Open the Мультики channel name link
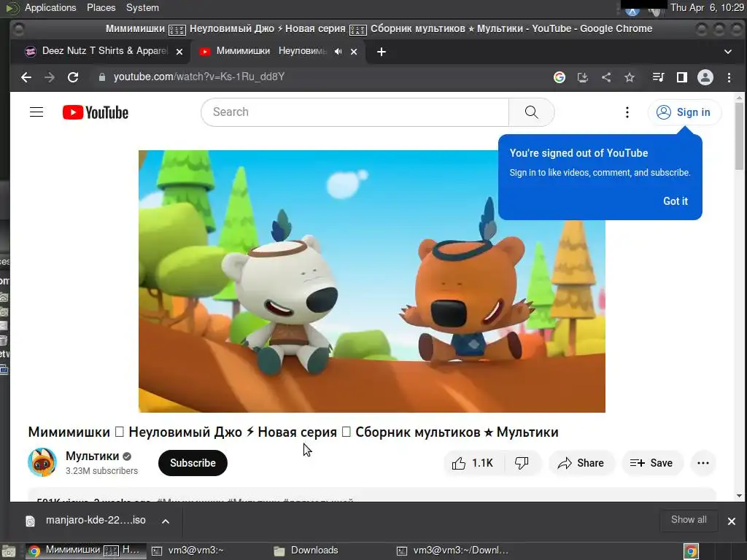This screenshot has width=747, height=560. (x=93, y=456)
